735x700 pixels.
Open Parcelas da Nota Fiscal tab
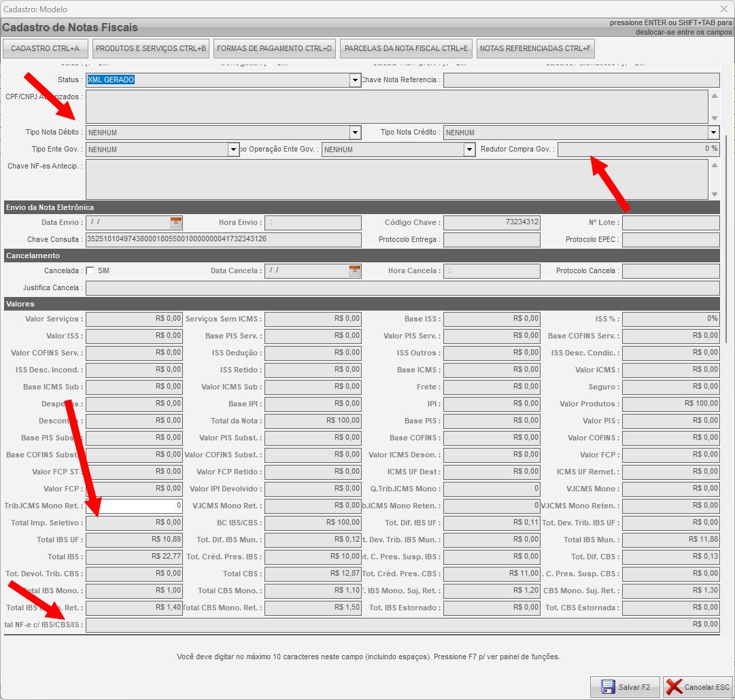[406, 48]
